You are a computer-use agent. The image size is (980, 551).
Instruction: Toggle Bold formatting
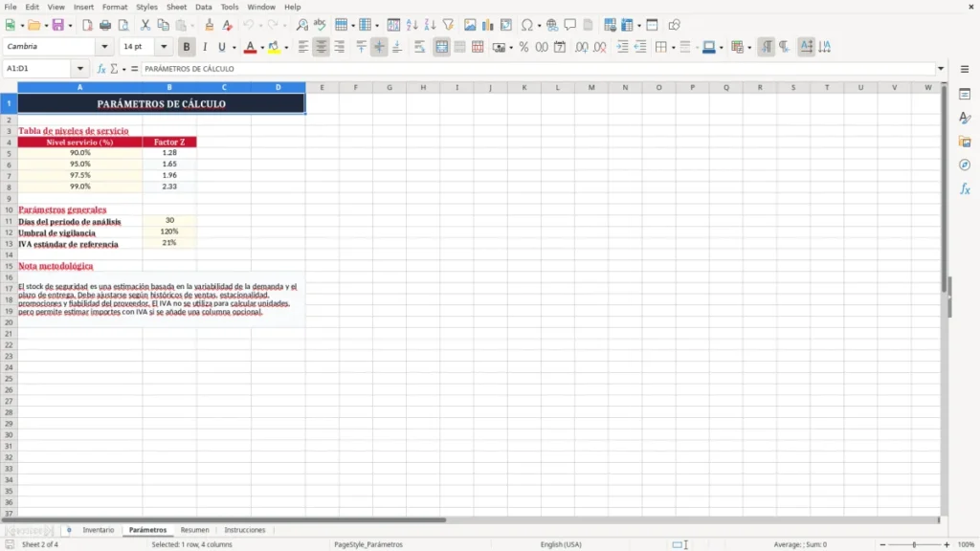click(x=187, y=47)
